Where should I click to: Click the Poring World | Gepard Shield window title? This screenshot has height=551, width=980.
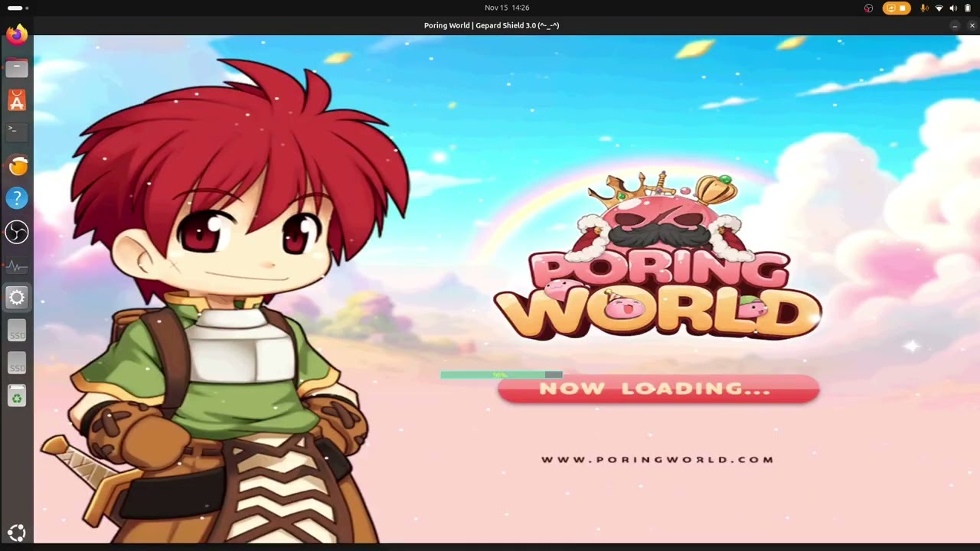(x=492, y=25)
